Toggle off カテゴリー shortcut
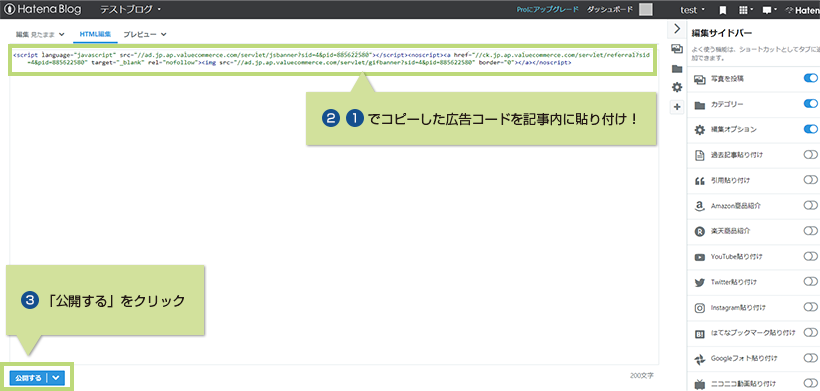This screenshot has width=820, height=391. pos(811,104)
